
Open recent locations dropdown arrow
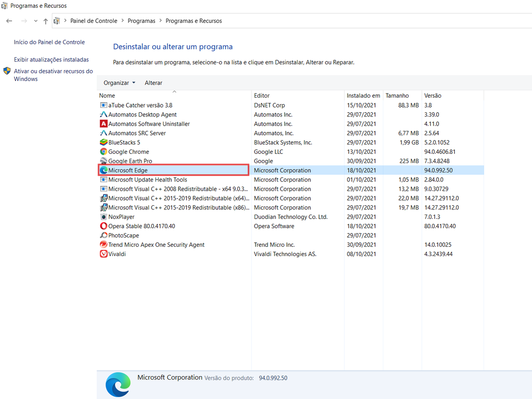(36, 21)
